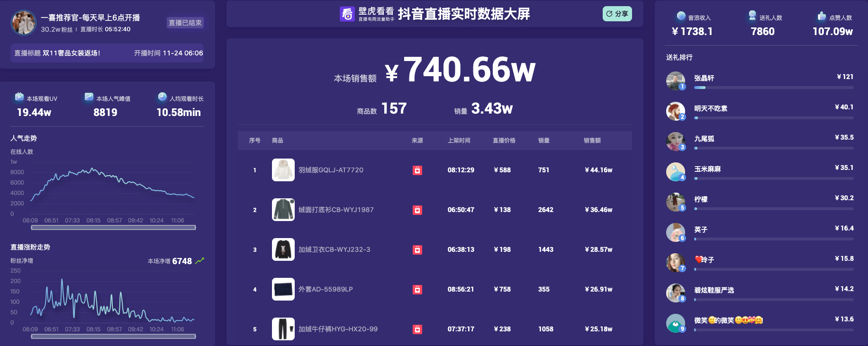
Task: Click the 销量 column header
Action: click(x=544, y=141)
